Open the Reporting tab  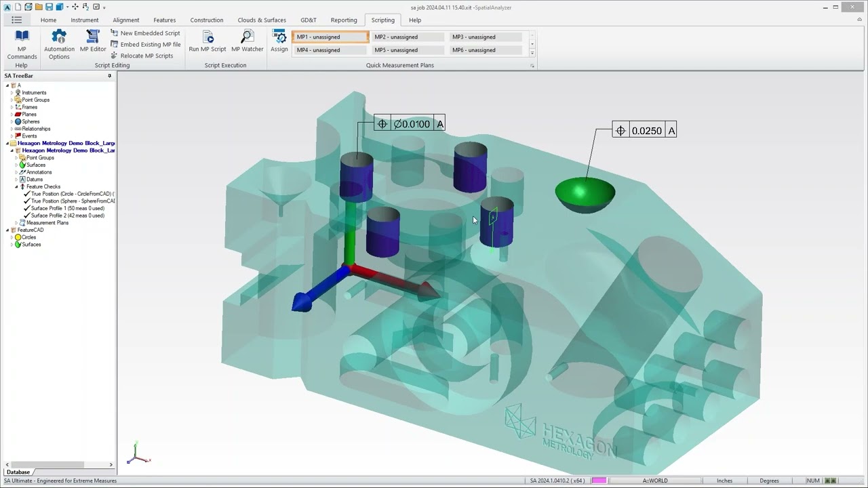[x=344, y=20]
